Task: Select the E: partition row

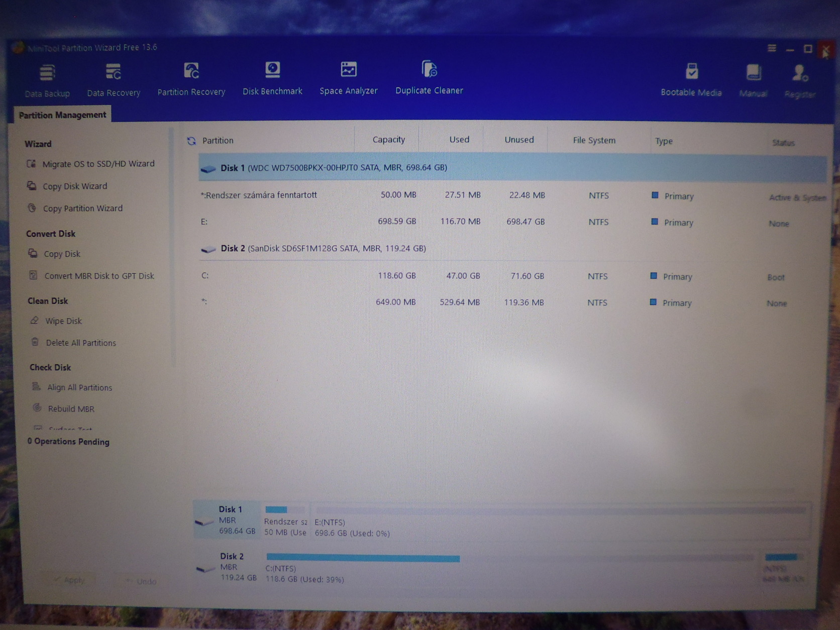Action: (512, 222)
